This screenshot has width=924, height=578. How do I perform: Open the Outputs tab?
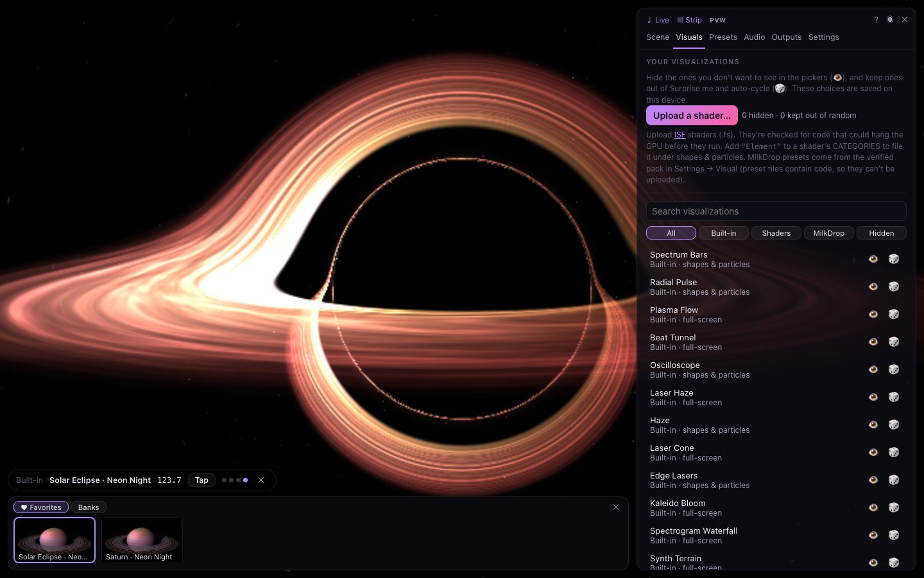[787, 37]
